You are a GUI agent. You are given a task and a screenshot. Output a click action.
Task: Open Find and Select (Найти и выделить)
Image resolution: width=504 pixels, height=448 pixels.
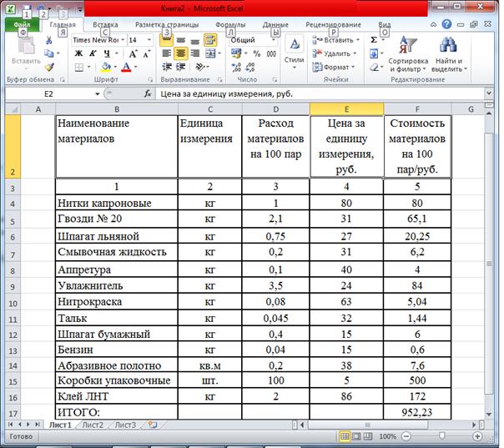(x=449, y=54)
